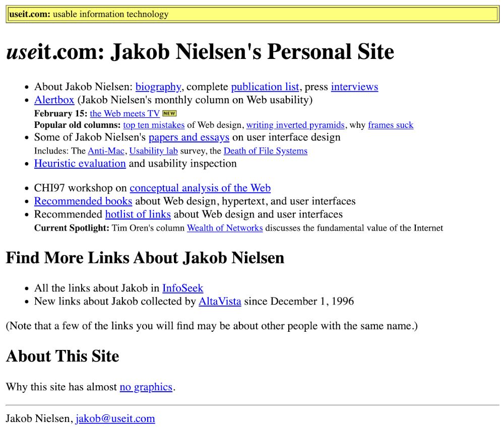Screen dimensions: 504x432
Task: Open Usability lab survey link
Action: pyautogui.click(x=154, y=151)
